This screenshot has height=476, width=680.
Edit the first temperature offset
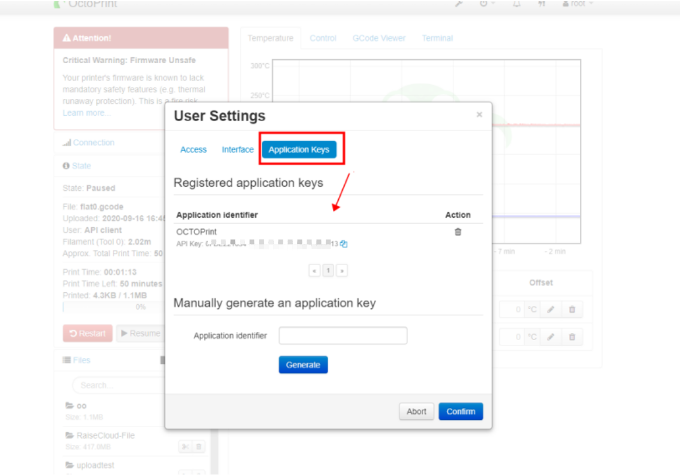(550, 310)
